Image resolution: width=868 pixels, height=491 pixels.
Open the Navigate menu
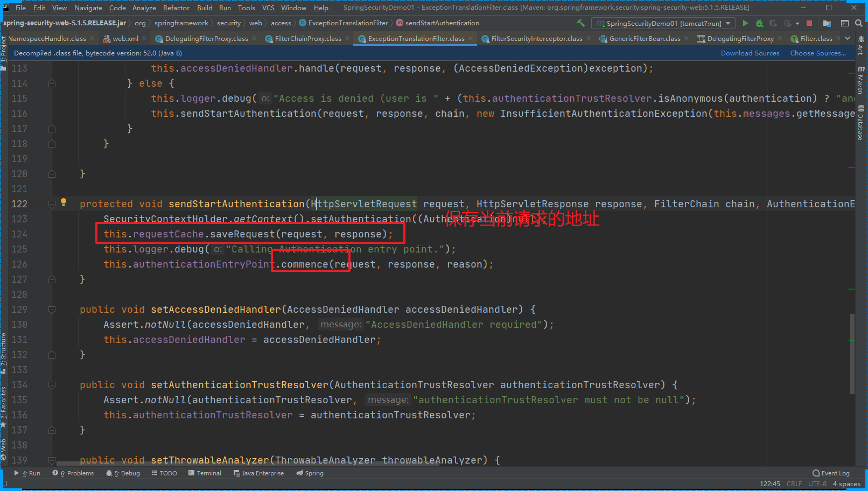pos(88,8)
